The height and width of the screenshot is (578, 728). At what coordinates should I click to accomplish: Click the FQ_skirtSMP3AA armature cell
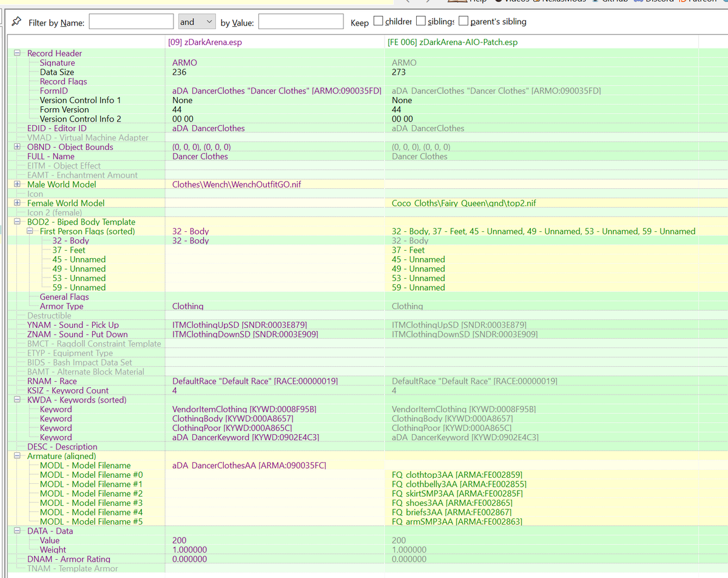click(x=457, y=494)
